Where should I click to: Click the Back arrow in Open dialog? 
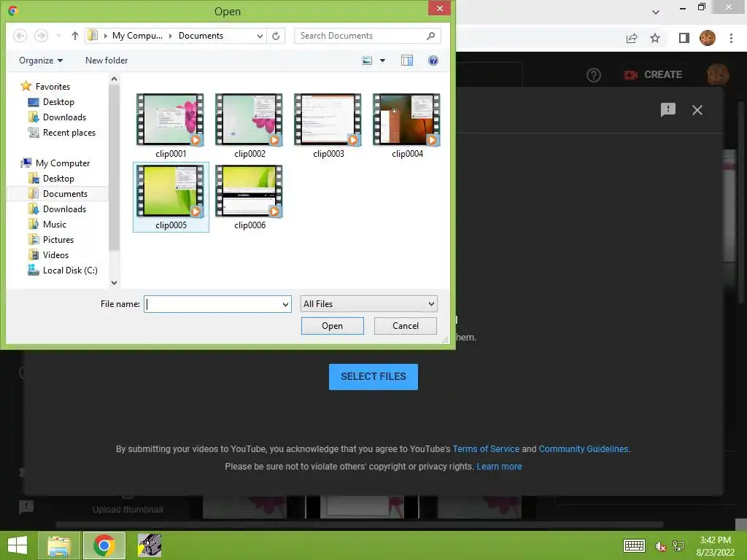click(20, 36)
